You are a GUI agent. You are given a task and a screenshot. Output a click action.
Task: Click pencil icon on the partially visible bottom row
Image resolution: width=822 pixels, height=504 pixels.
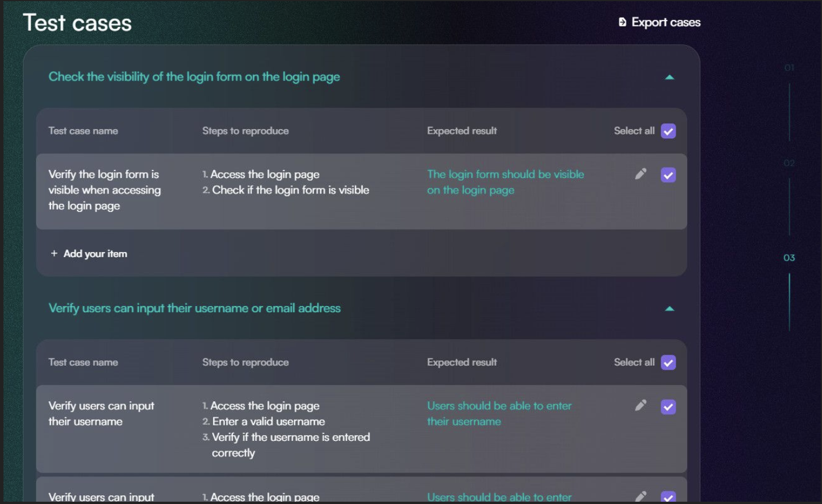tap(641, 496)
